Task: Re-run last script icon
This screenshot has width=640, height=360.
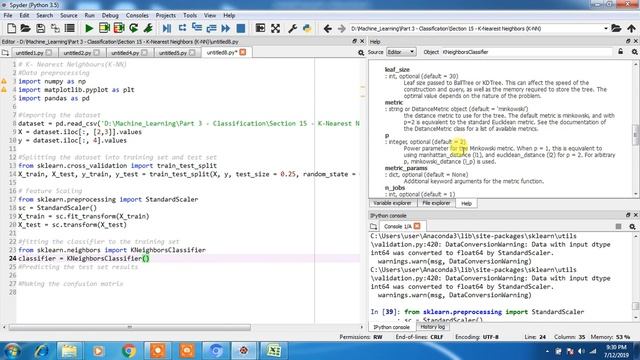Action: click(x=133, y=28)
